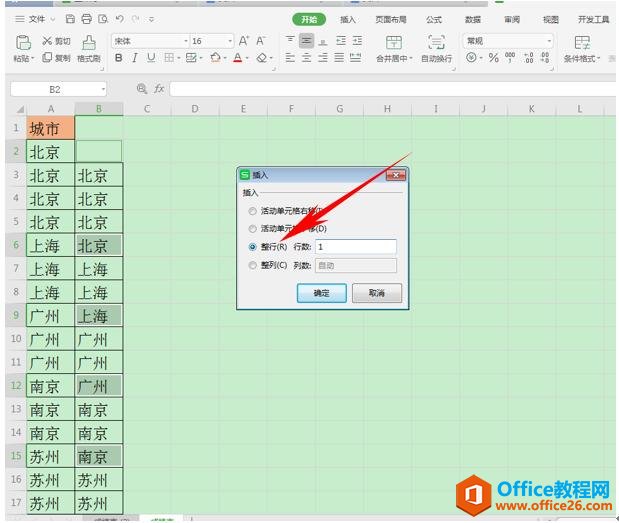Open the Name Box dropdown for B2
Image resolution: width=619 pixels, height=523 pixels.
[x=103, y=89]
